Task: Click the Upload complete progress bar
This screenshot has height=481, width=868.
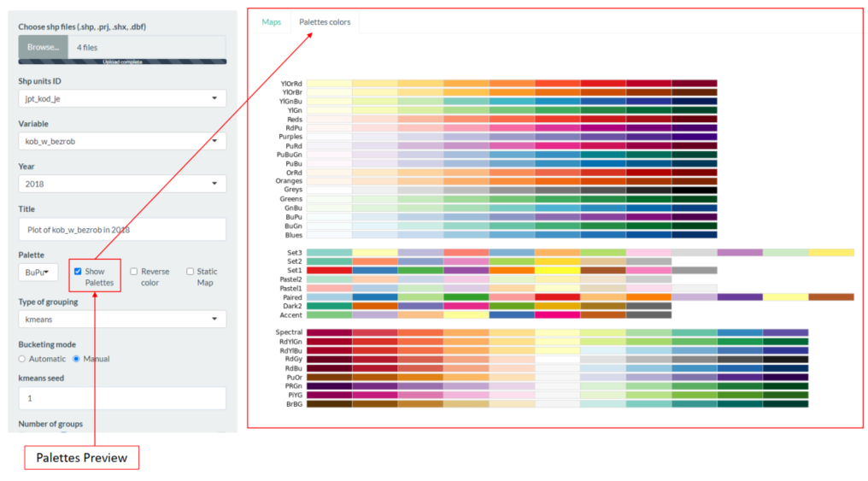Action: (122, 62)
